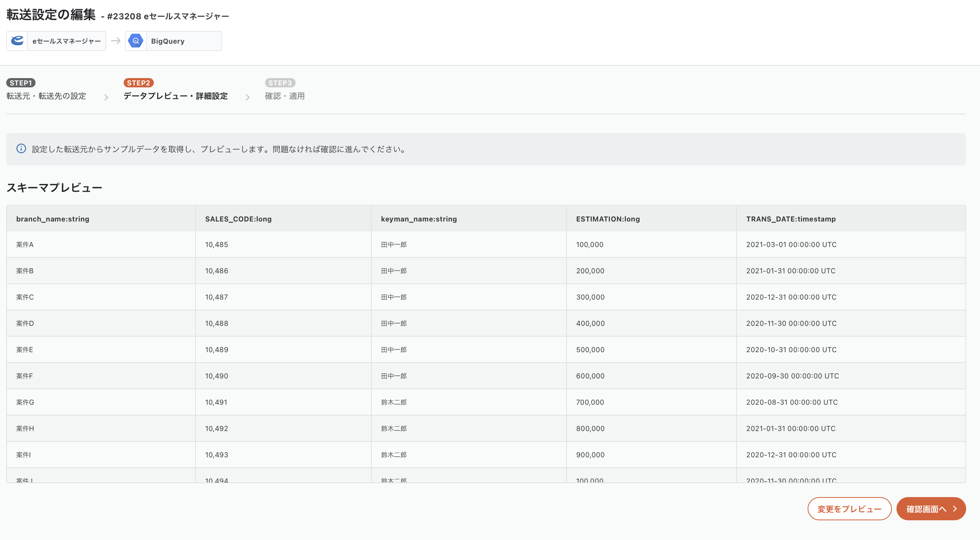Click 鈴木二郎 in the 案件G row
This screenshot has height=540, width=980.
click(x=394, y=402)
